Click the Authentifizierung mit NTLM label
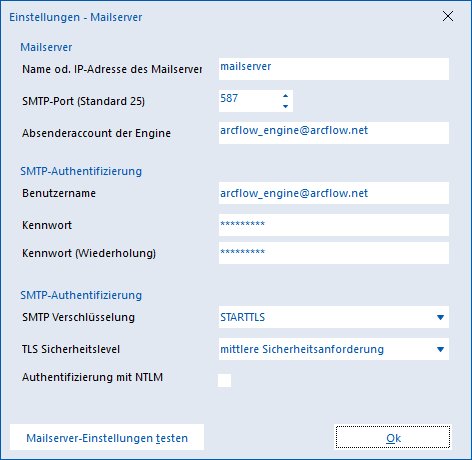Viewport: 472px width, 460px height. [x=92, y=377]
